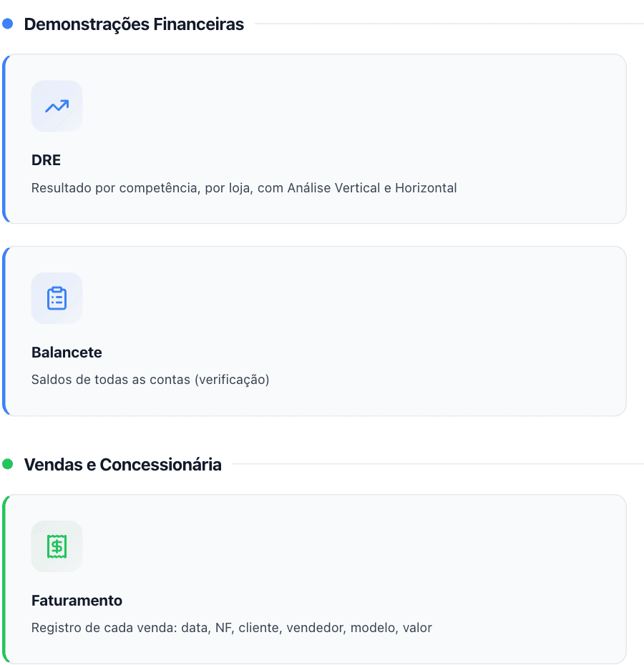Image resolution: width=644 pixels, height=665 pixels.
Task: Select the DRE description about Análise Vertical e Horizontal
Action: click(244, 188)
